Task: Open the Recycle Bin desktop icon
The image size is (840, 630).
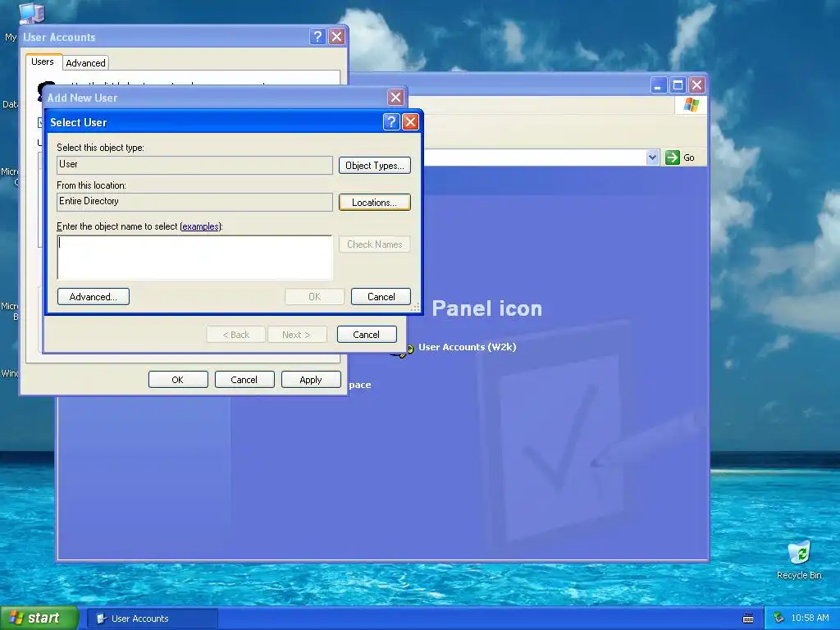Action: pos(799,559)
